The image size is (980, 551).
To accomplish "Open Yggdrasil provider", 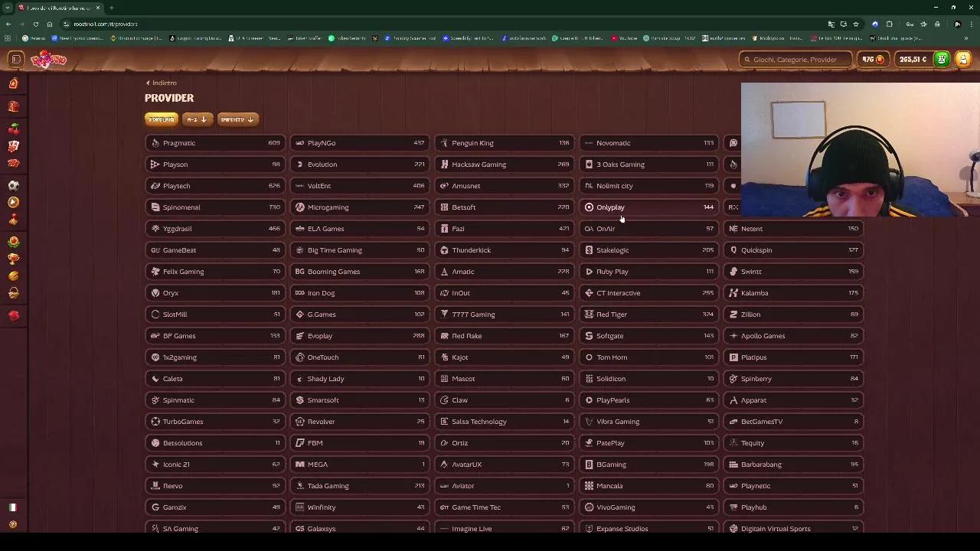I will coord(214,229).
